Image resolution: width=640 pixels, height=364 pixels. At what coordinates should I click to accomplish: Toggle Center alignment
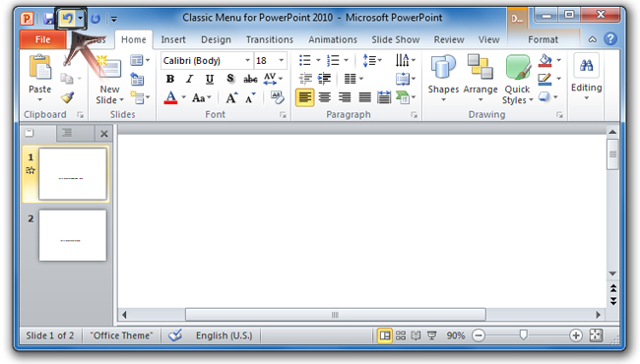click(x=325, y=97)
